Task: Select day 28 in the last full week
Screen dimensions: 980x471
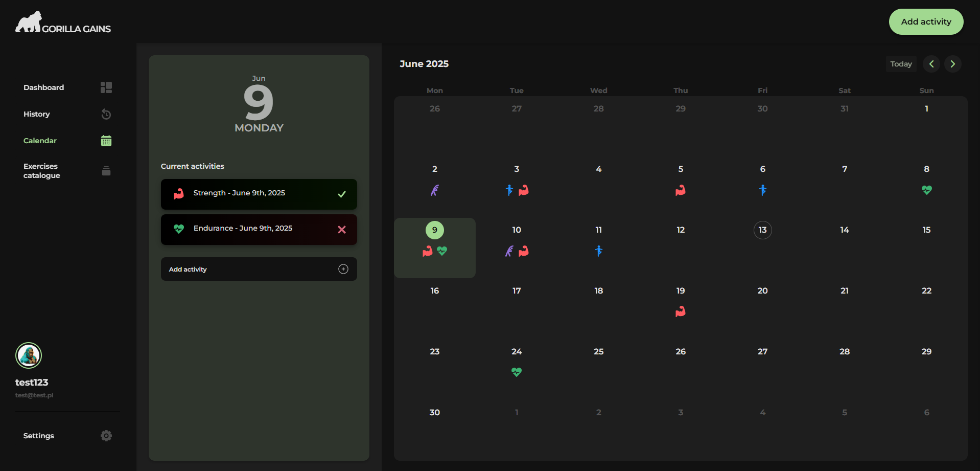Action: (x=845, y=352)
